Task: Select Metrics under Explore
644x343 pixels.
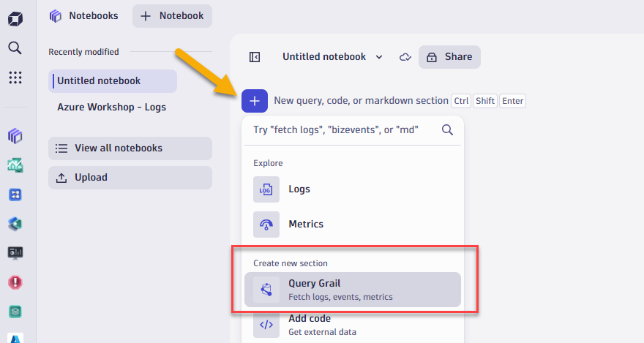Action: (305, 224)
